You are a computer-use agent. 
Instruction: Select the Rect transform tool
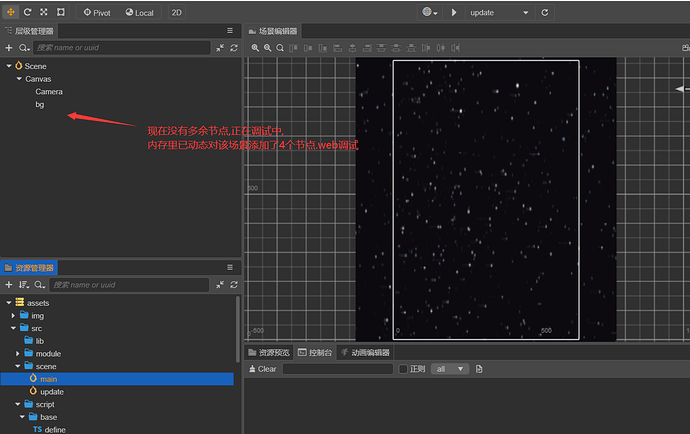[x=61, y=12]
